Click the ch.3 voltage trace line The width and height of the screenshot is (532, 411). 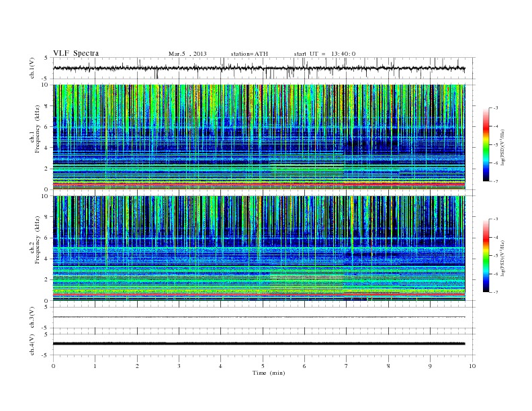[259, 317]
